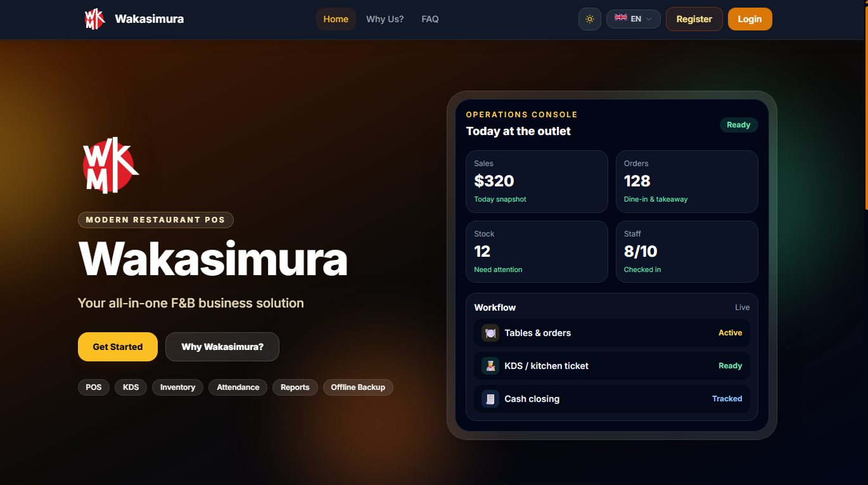Open the Why Us? nav item
The image size is (868, 485).
coord(385,19)
